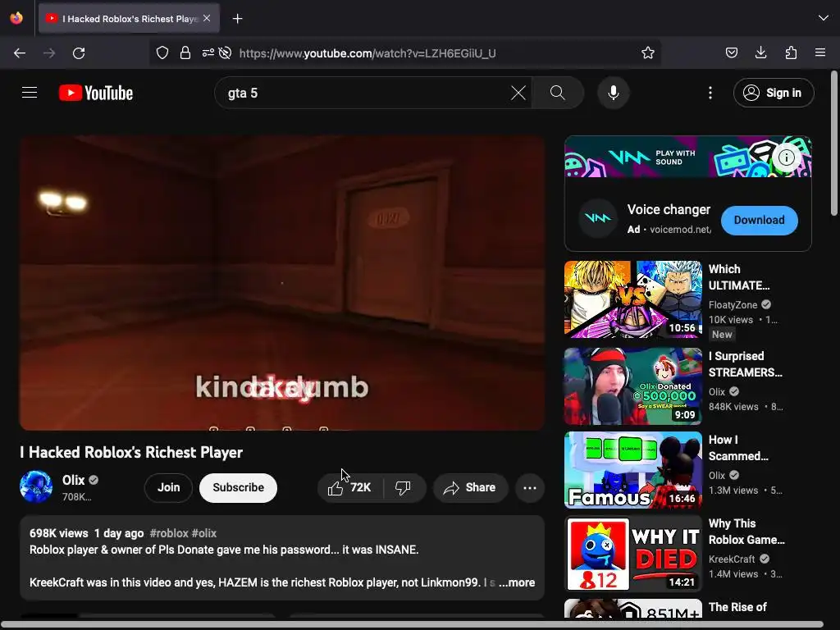
Task: Click the 698K views text
Action: pos(59,533)
